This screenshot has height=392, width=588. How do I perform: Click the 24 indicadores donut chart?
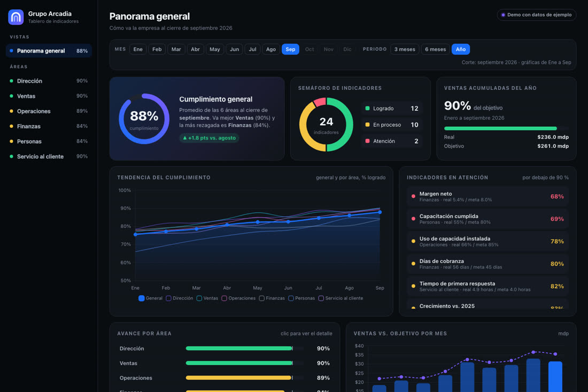(326, 125)
